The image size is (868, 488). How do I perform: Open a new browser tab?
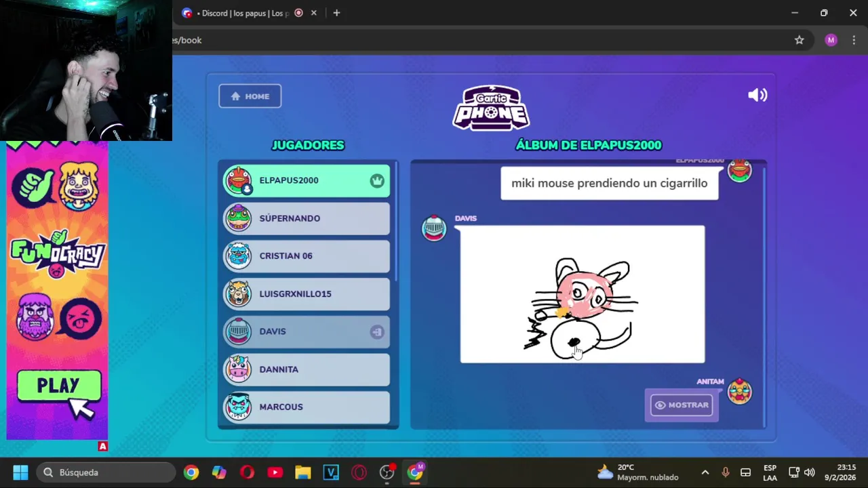click(336, 13)
